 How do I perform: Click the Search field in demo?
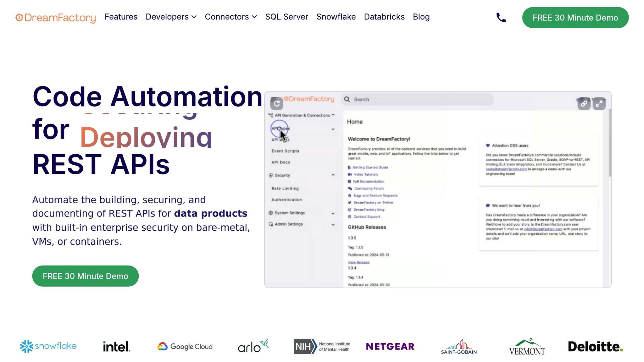[x=418, y=100]
